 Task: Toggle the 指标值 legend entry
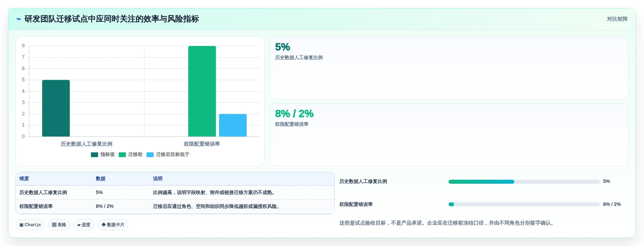coord(103,155)
